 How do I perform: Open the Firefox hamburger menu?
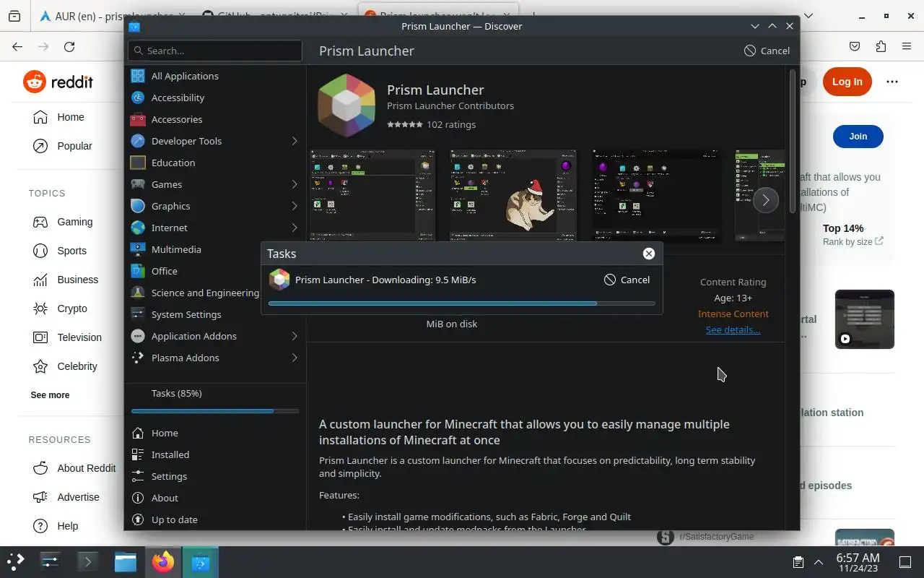[x=907, y=47]
